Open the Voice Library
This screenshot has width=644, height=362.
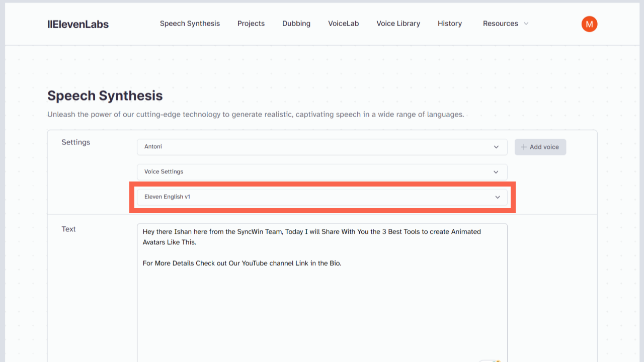coord(398,24)
